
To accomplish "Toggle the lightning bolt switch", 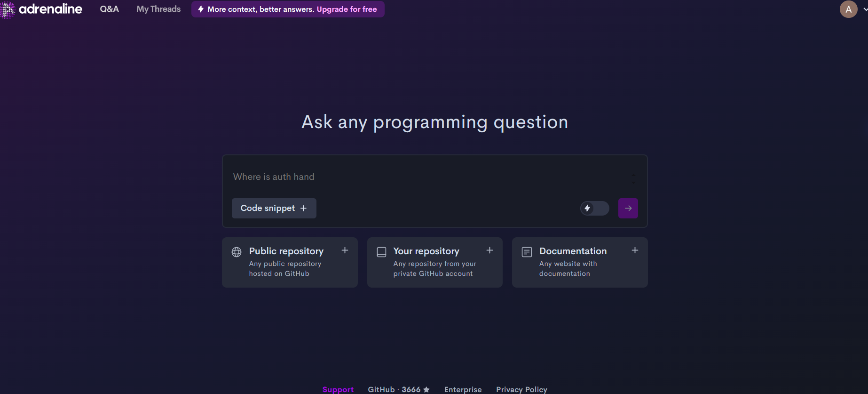I will 594,208.
